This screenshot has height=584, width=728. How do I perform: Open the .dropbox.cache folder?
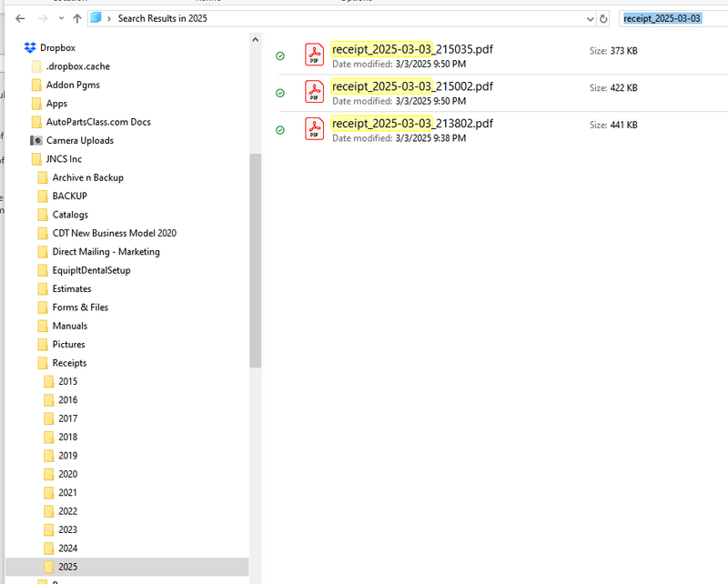click(x=78, y=66)
